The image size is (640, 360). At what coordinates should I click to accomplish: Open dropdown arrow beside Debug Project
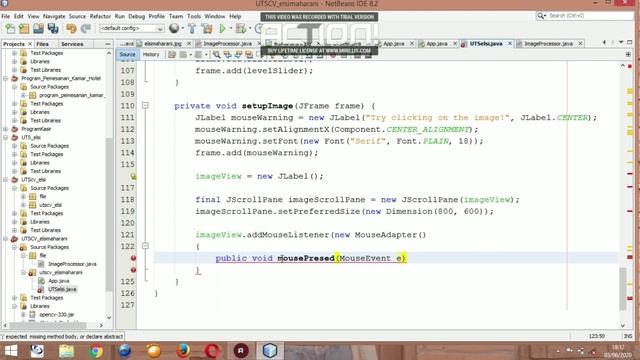[250, 29]
